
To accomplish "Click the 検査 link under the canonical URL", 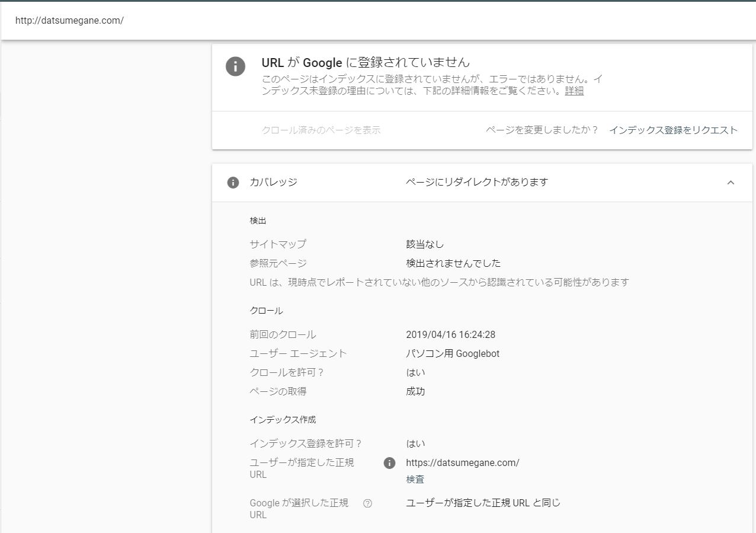I will (x=415, y=479).
